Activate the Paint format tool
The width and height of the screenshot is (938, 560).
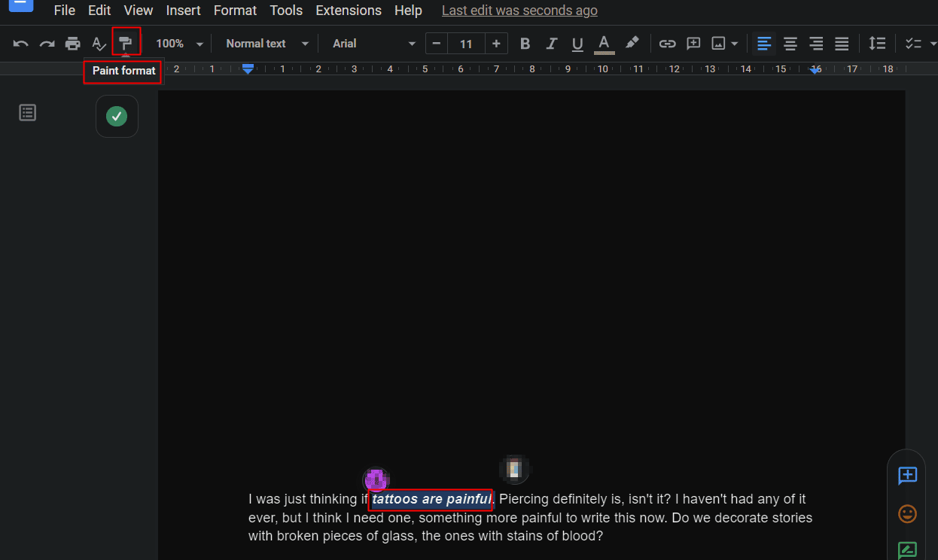coord(126,42)
